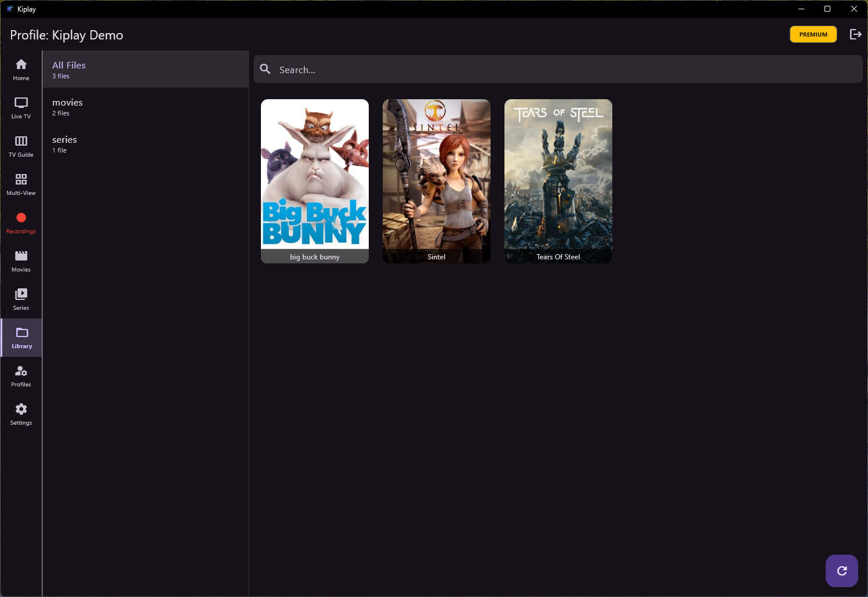This screenshot has height=597, width=868.
Task: Open the Movies section
Action: pyautogui.click(x=21, y=261)
